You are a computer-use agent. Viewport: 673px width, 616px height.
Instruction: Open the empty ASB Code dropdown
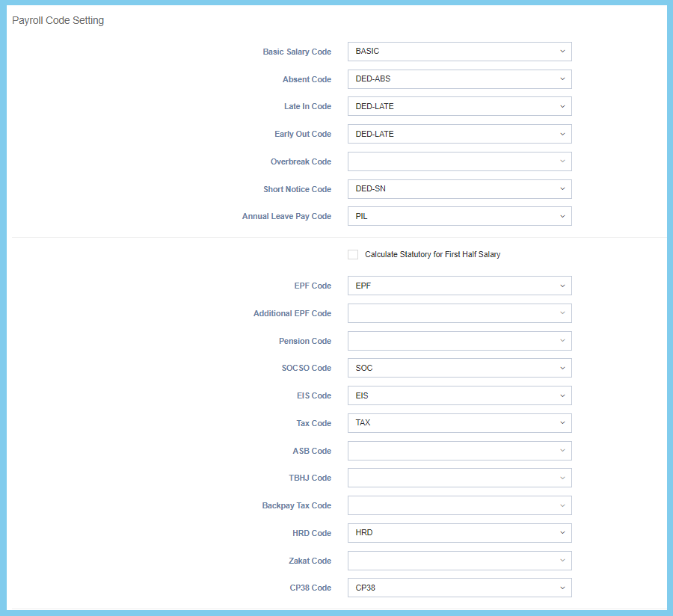tap(459, 451)
